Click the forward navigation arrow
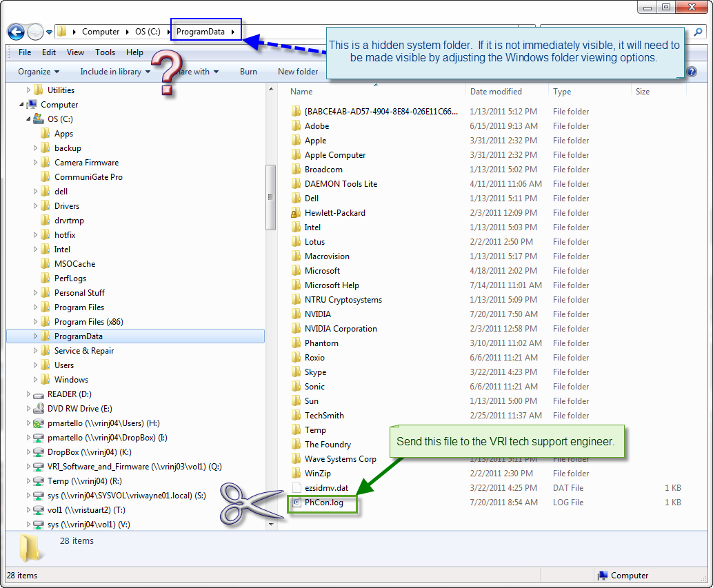The width and height of the screenshot is (713, 588). coord(34,32)
